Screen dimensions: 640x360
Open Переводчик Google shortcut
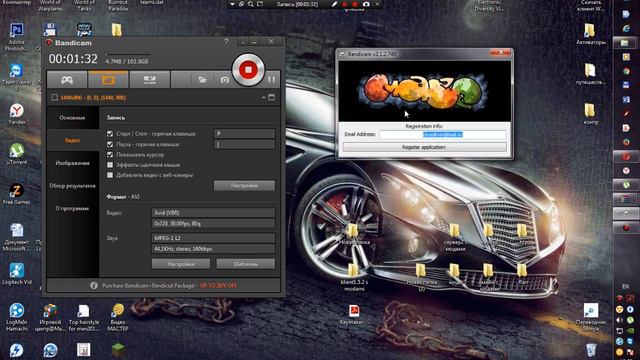(591, 317)
